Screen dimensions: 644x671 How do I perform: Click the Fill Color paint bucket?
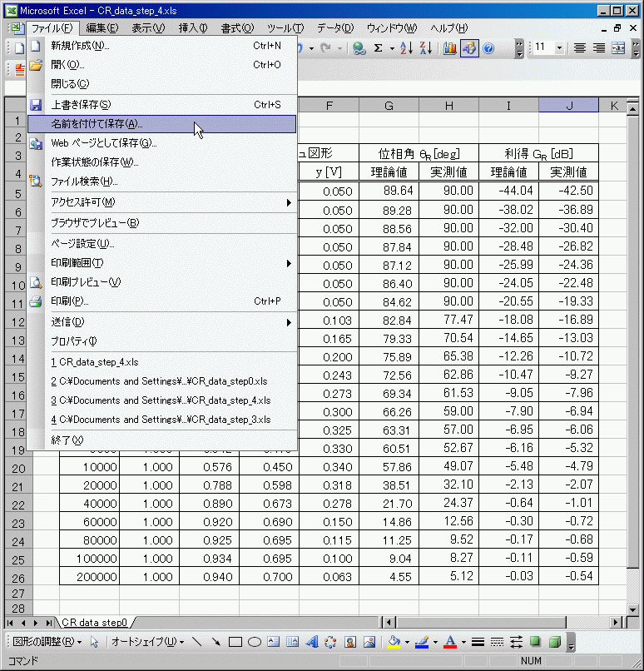(394, 642)
